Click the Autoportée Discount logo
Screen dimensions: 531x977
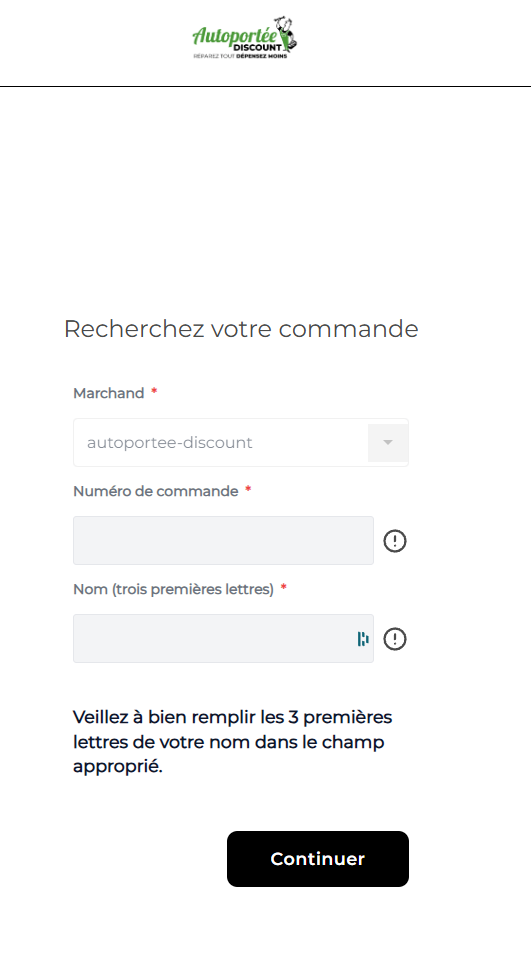(x=244, y=38)
